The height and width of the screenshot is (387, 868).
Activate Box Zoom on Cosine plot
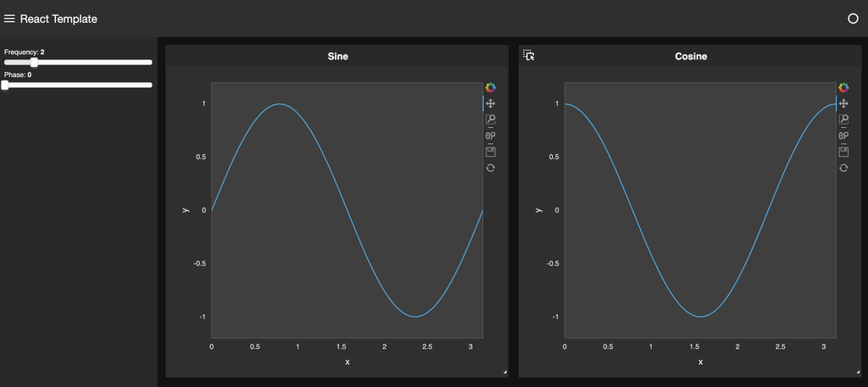(843, 119)
